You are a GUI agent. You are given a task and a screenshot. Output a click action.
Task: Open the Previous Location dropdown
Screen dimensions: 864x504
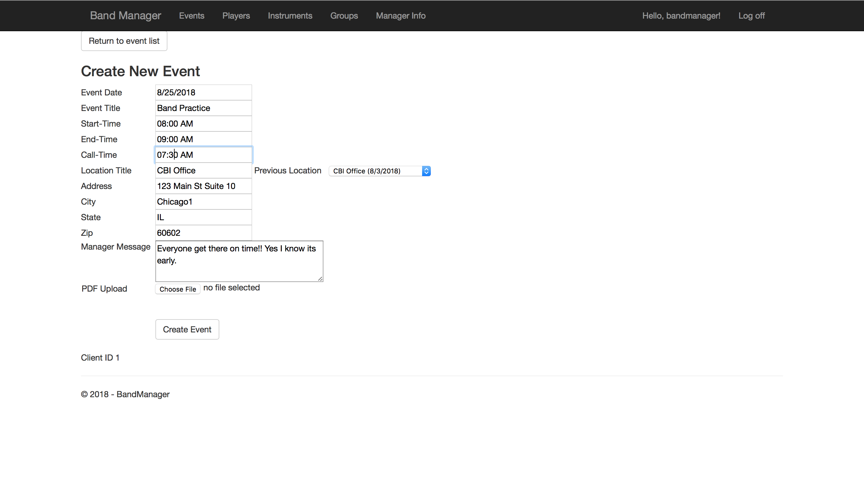coord(379,171)
